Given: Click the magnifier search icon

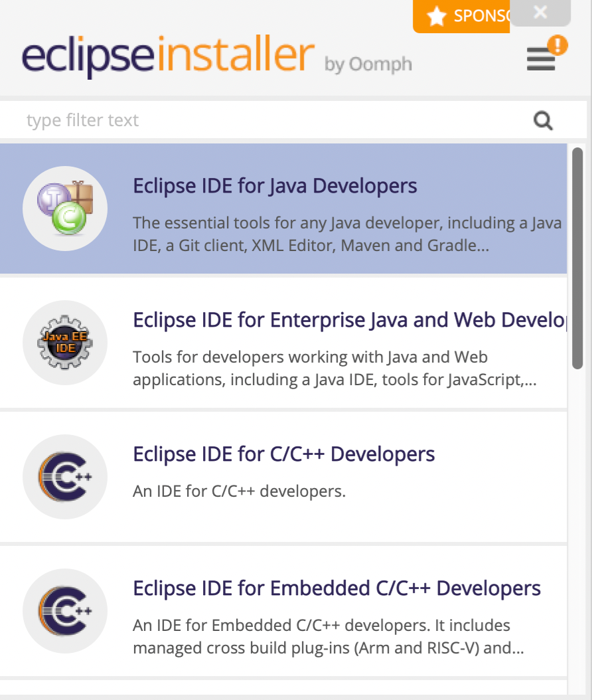Looking at the screenshot, I should (543, 120).
